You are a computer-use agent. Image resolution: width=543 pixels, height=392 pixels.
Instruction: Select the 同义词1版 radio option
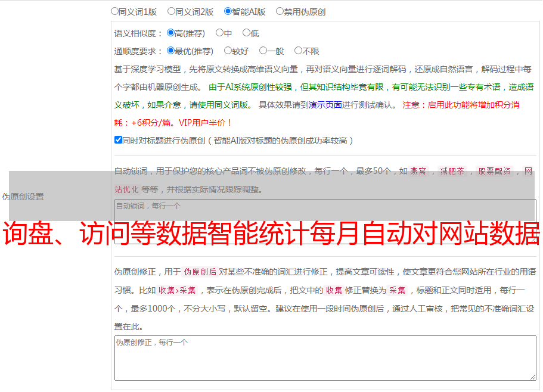tap(114, 11)
